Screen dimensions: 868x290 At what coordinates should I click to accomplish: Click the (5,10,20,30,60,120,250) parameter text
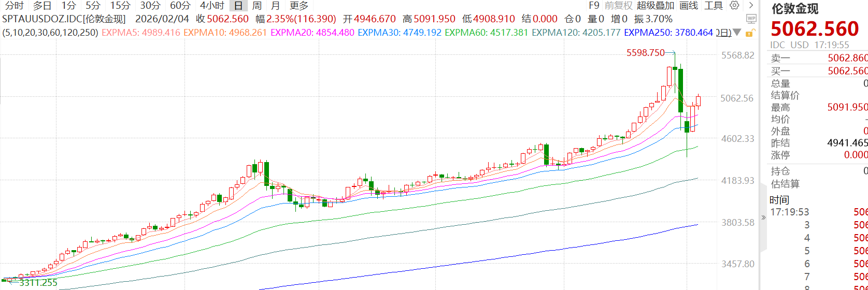click(x=51, y=33)
